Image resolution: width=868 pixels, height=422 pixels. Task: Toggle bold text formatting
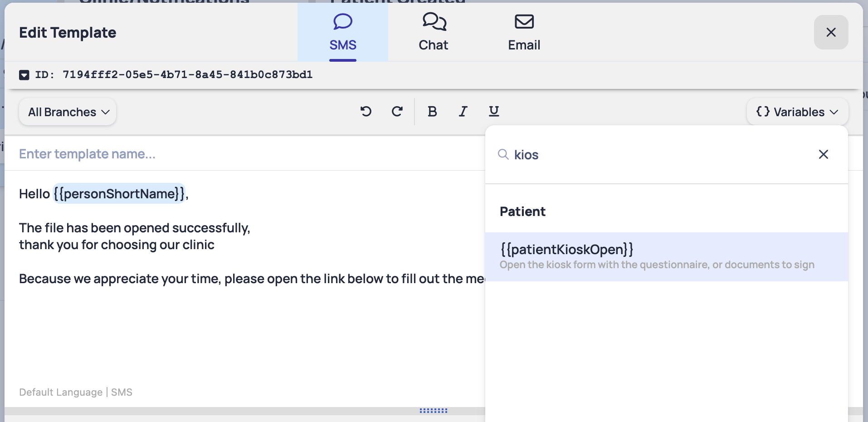pos(432,111)
